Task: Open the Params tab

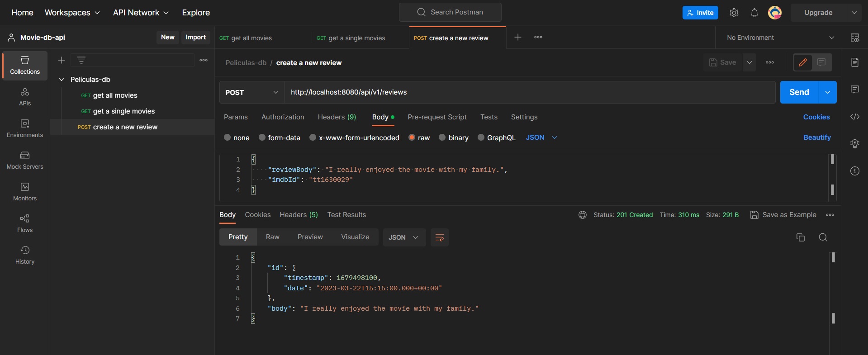Action: click(x=236, y=117)
